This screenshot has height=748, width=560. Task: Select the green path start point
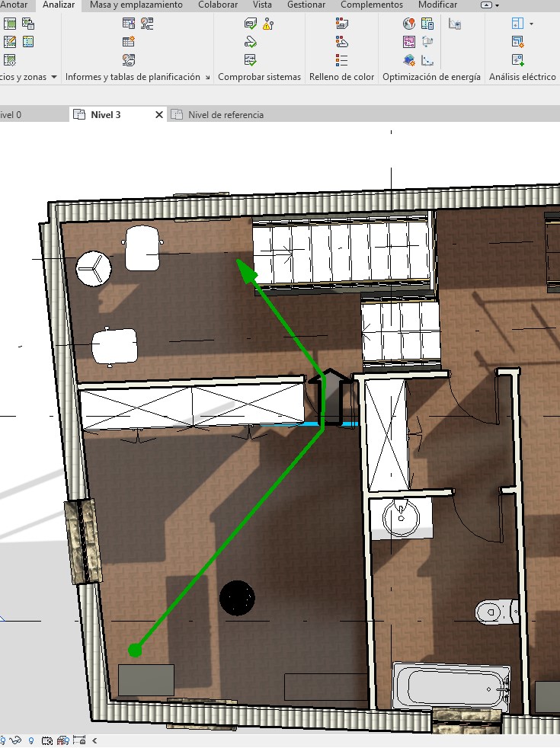(135, 650)
